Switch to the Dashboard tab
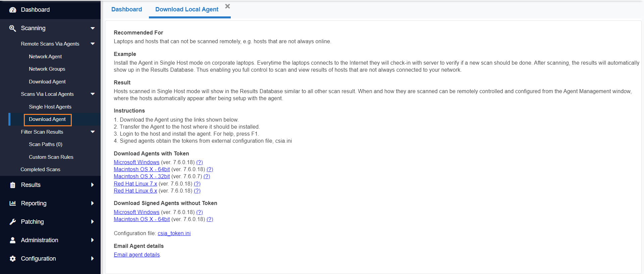The width and height of the screenshot is (644, 274). coord(126,9)
